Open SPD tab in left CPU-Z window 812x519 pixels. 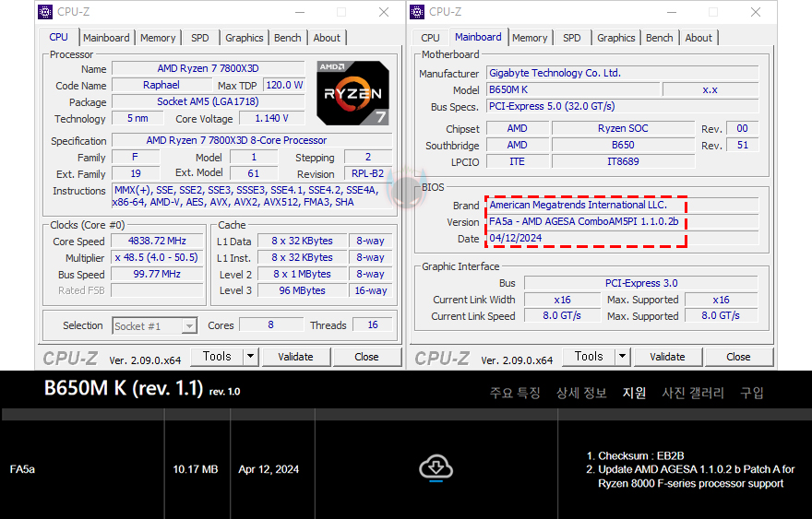(x=200, y=38)
